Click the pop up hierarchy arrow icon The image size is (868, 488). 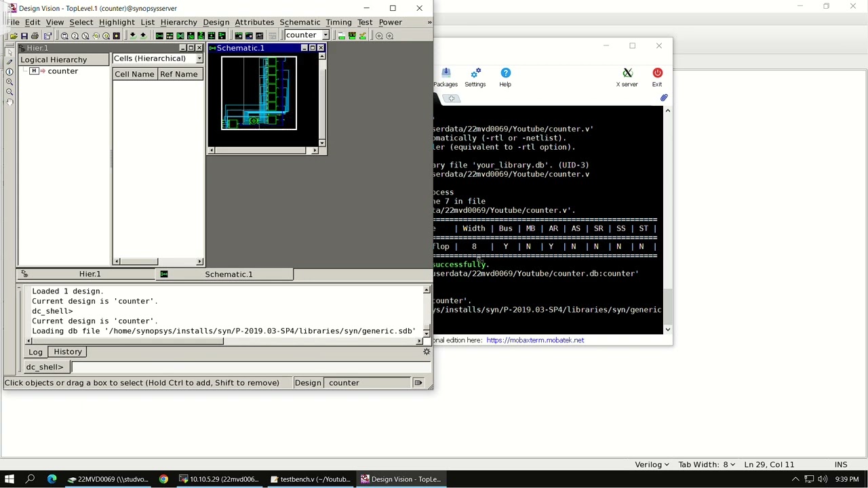pos(142,36)
